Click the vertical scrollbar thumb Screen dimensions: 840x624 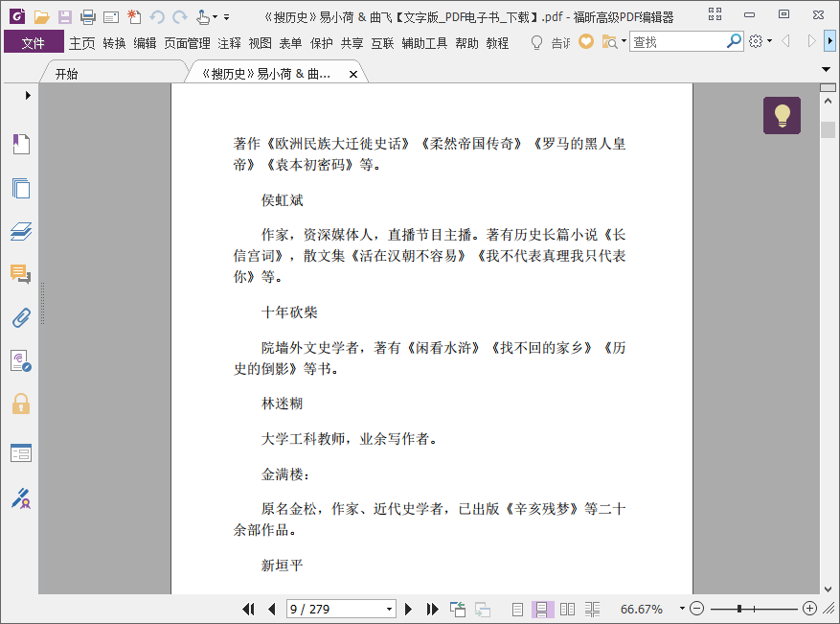click(x=828, y=129)
